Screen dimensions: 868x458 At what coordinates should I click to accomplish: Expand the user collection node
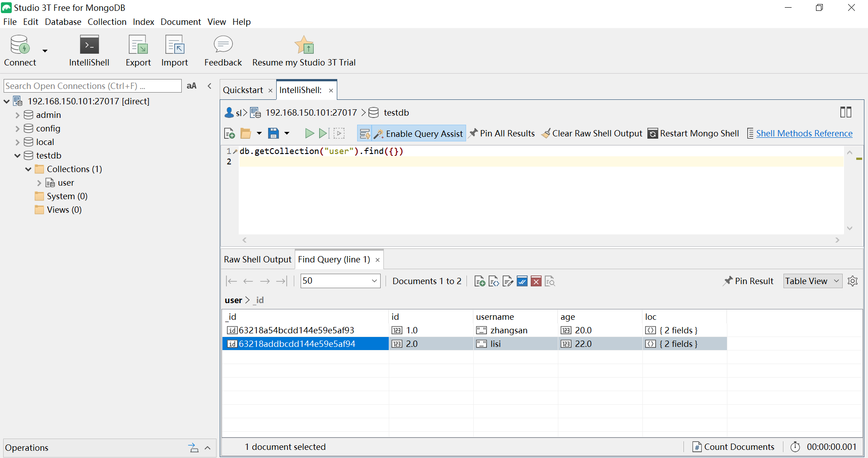point(39,183)
